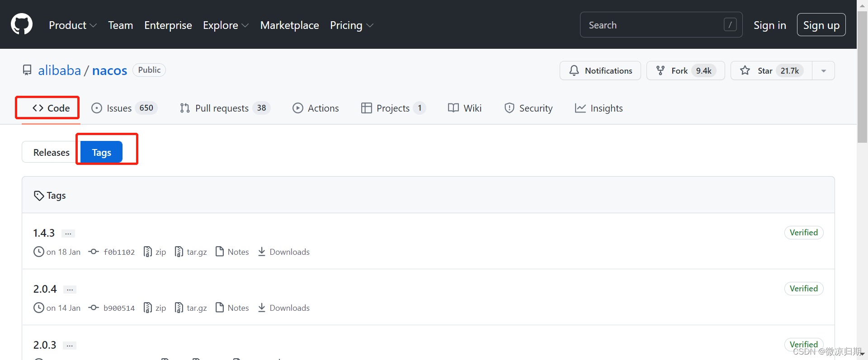868x360 pixels.
Task: Switch to the Releases view
Action: point(51,152)
